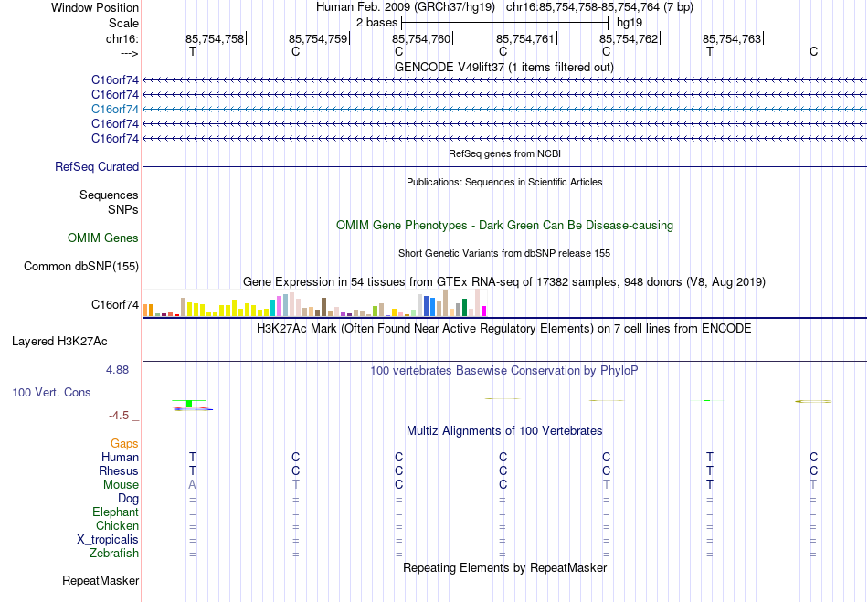Screen dimensions: 868x602
Task: Click the 85,754,759 coordinate marker
Action: click(318, 38)
